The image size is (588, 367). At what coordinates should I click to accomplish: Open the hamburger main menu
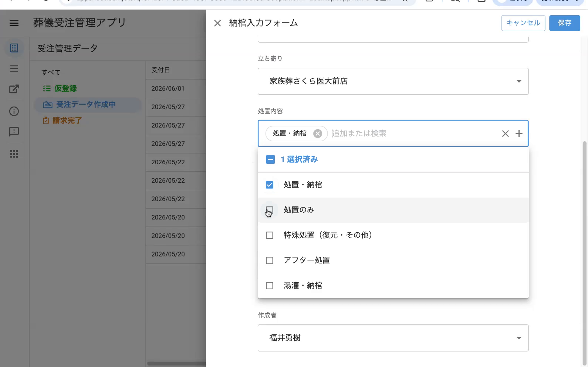click(14, 23)
